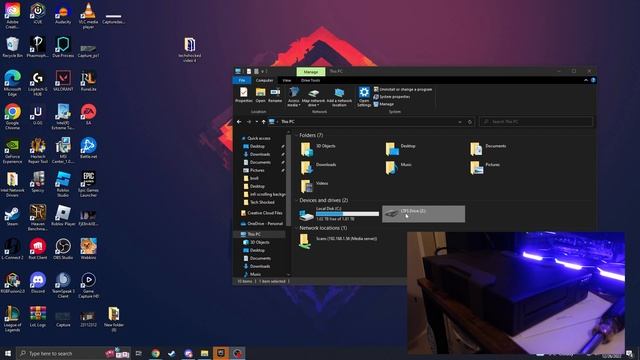Click Manage in the System group

point(384,104)
